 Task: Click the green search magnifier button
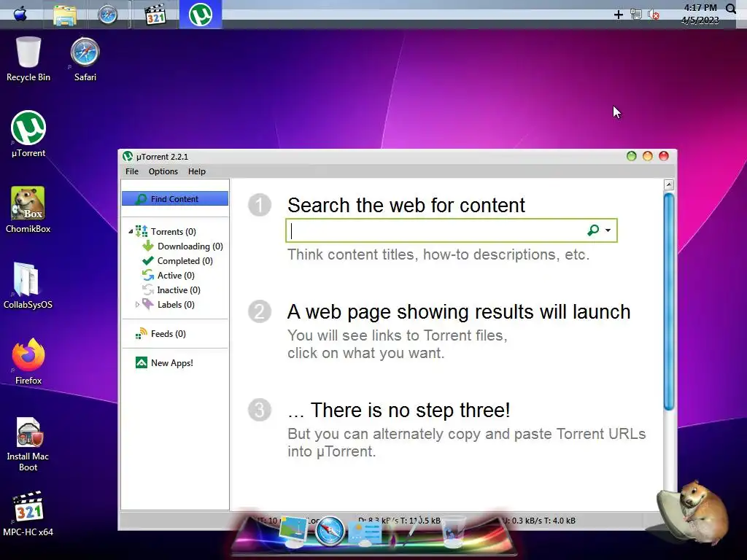point(593,230)
